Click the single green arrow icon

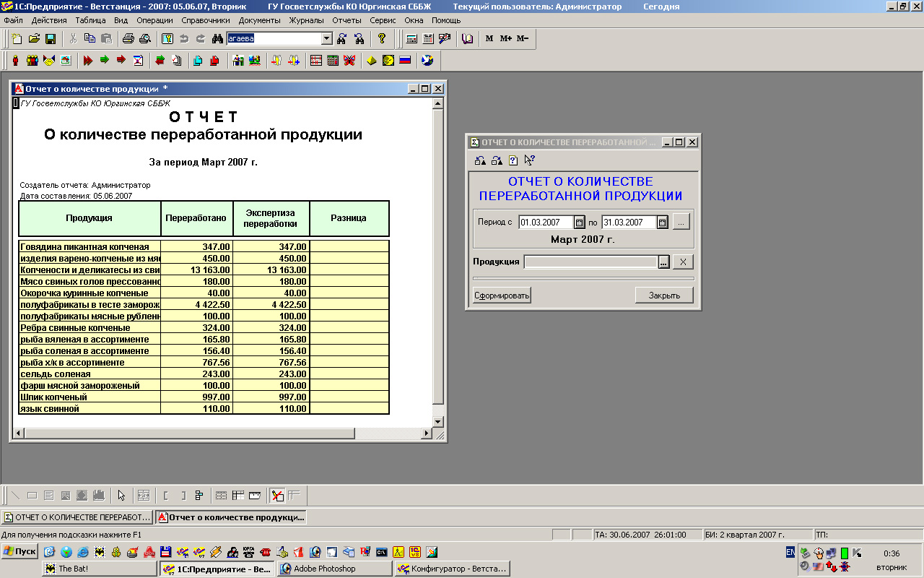coord(105,61)
